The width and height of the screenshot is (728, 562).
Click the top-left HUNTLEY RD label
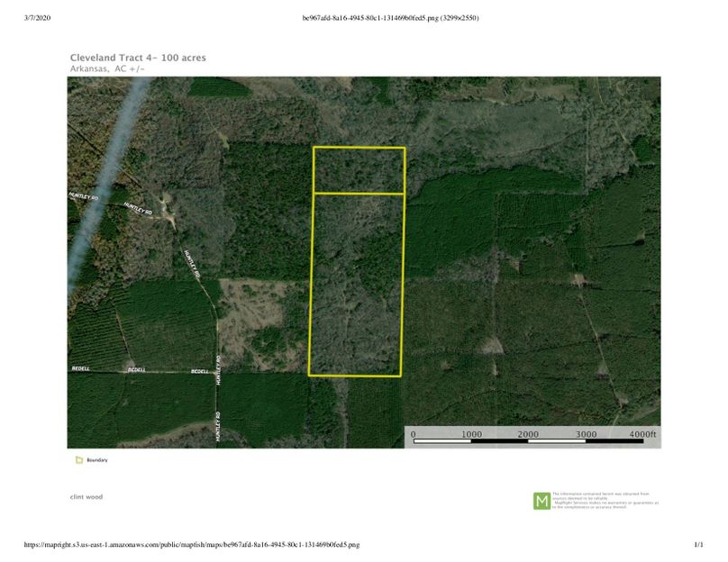coord(82,195)
